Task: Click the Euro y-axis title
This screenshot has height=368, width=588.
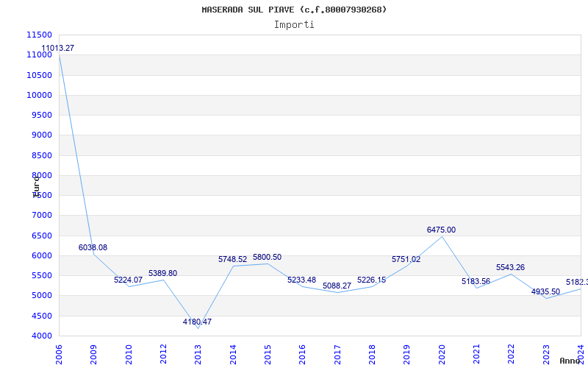Action: coord(36,187)
